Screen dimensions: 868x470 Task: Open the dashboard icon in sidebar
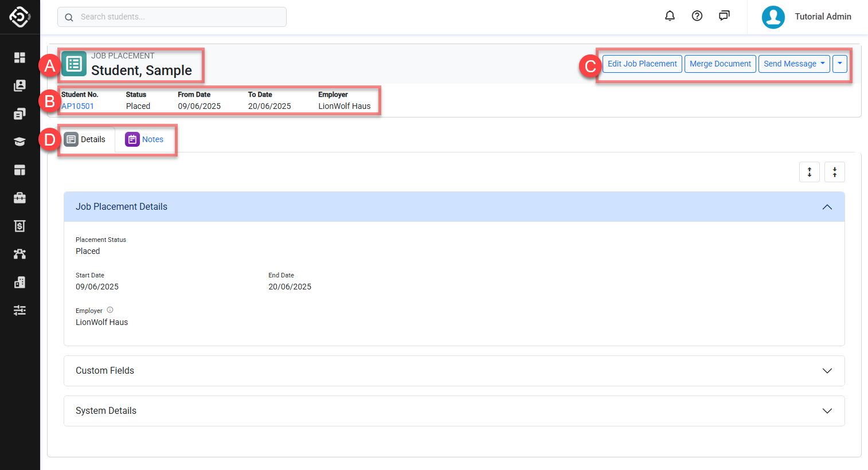tap(19, 57)
